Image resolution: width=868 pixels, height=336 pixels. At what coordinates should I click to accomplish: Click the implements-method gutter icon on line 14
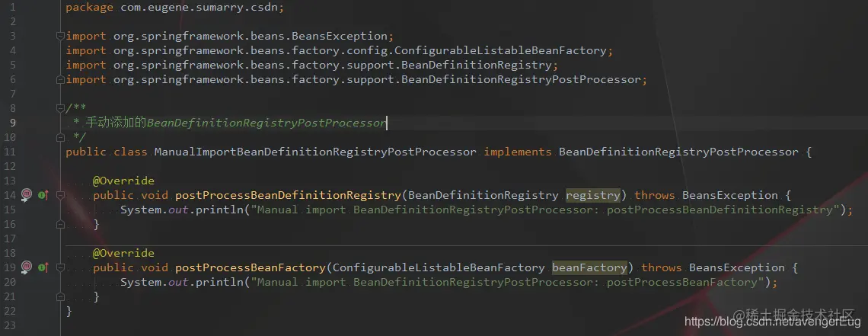[43, 195]
